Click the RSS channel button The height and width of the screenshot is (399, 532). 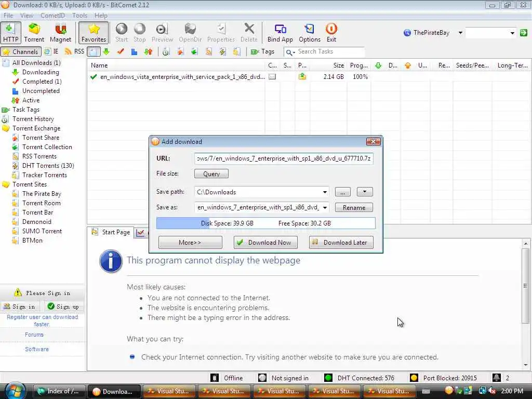pyautogui.click(x=74, y=51)
